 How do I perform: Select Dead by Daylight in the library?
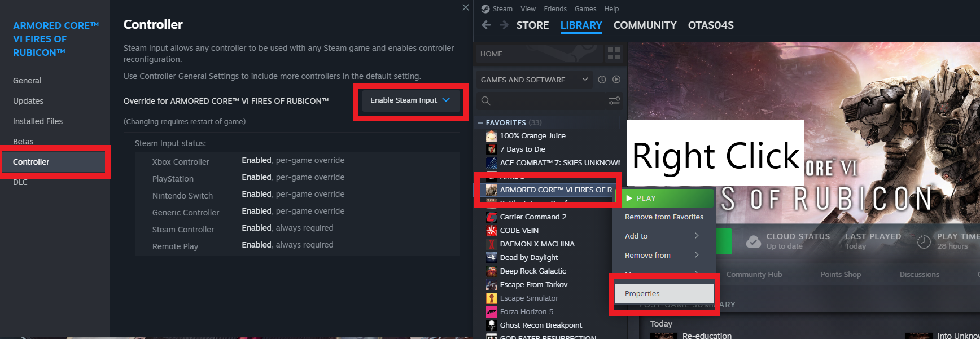[528, 257]
